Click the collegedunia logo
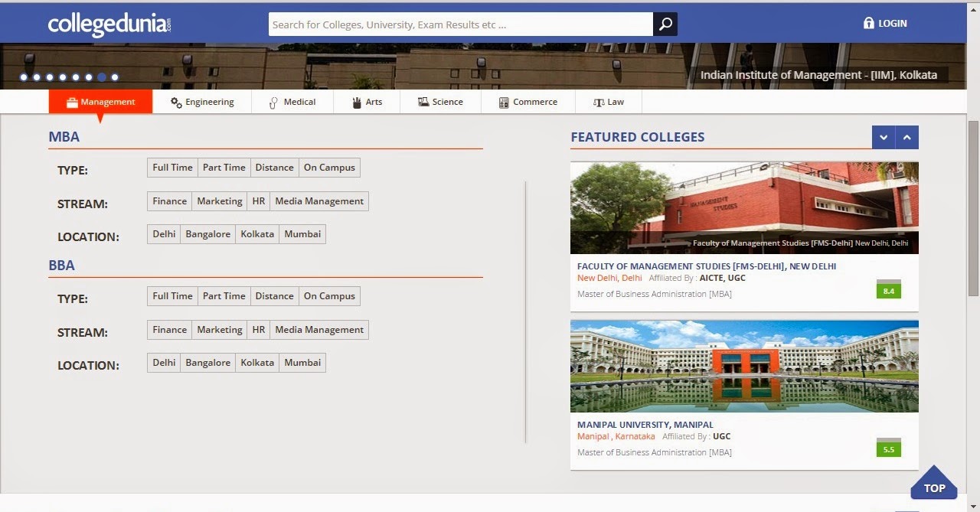This screenshot has height=512, width=980. click(109, 24)
